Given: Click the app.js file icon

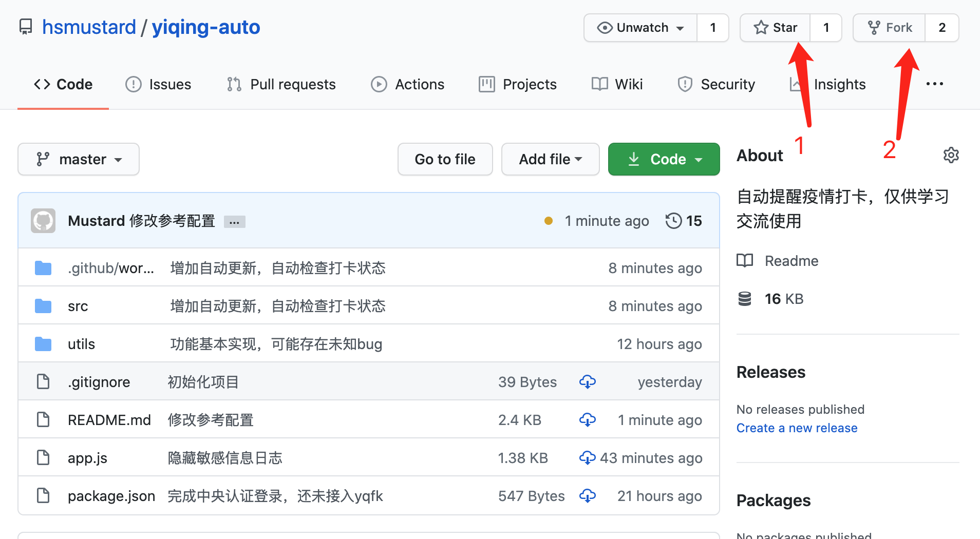Looking at the screenshot, I should pos(43,458).
